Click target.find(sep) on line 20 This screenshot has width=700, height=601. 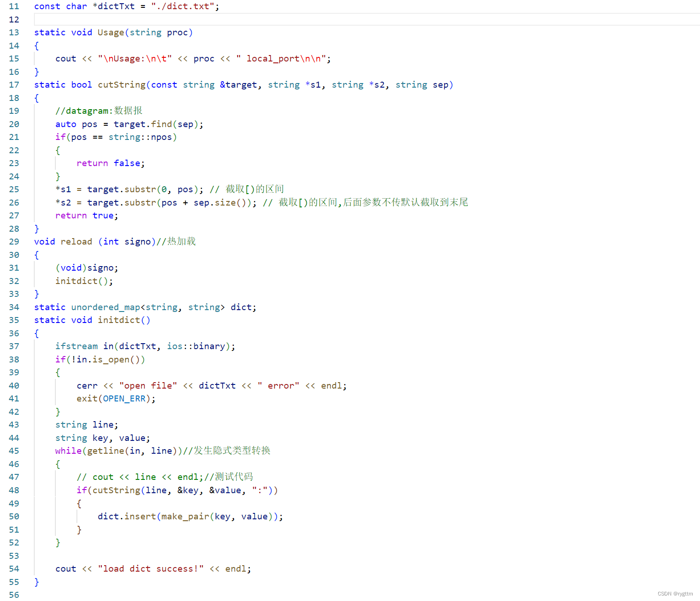[156, 124]
